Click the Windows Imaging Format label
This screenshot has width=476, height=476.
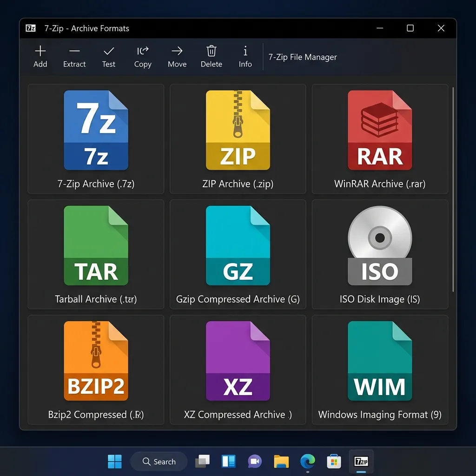(x=380, y=415)
